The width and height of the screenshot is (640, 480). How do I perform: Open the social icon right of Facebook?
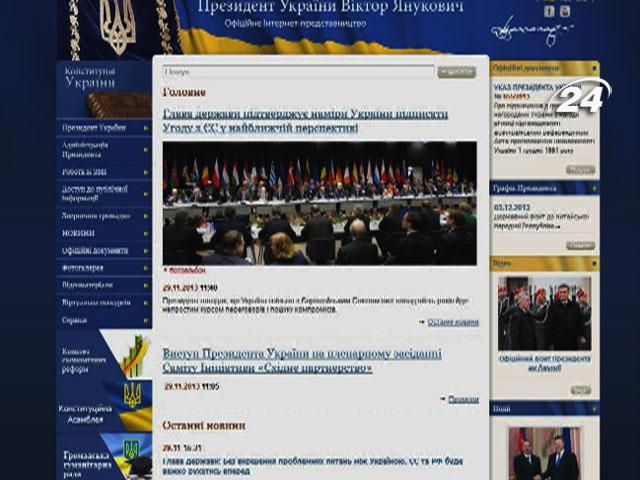[x=565, y=11]
